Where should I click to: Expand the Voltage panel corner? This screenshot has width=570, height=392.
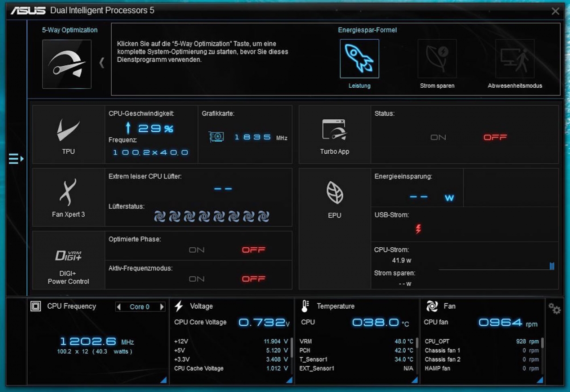[x=289, y=380]
